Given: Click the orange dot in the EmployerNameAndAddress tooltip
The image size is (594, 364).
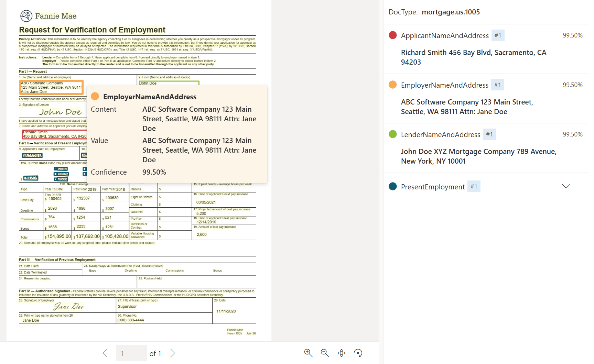Looking at the screenshot, I should tap(95, 96).
